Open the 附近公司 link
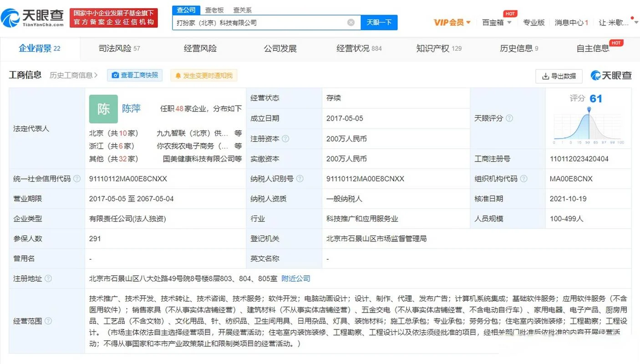Viewport: 640px width, 364px height. [x=296, y=278]
